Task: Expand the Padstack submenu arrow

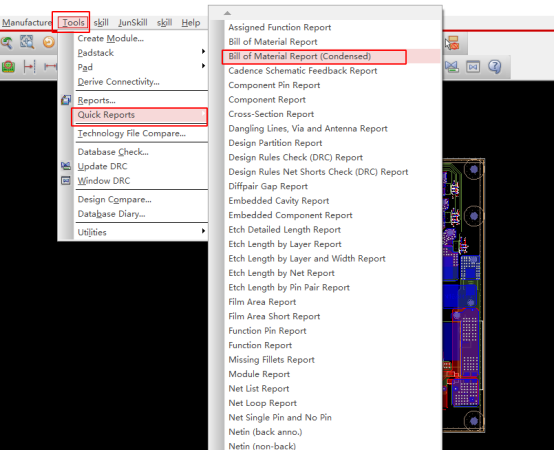Action: coord(203,52)
